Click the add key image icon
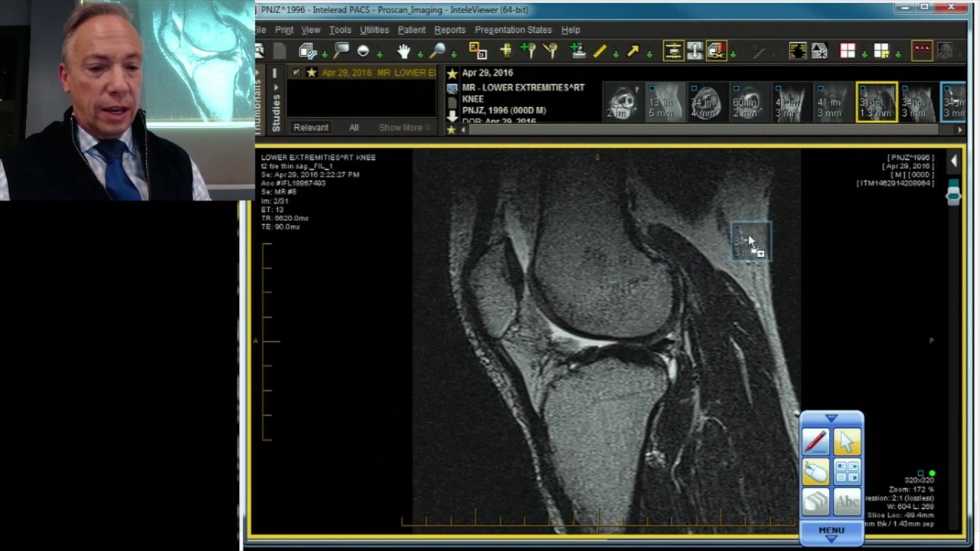980x551 pixels. tap(528, 51)
